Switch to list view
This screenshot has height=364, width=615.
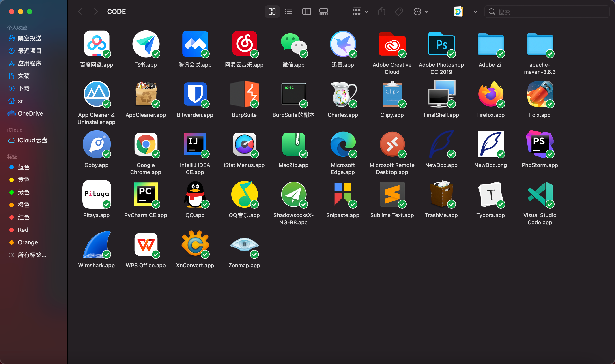[288, 11]
